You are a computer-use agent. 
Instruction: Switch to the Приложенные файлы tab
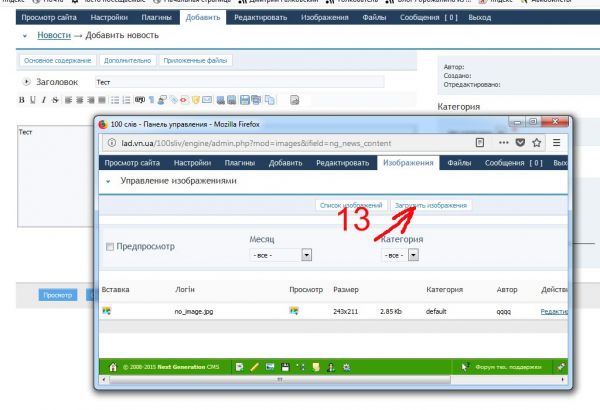pyautogui.click(x=195, y=60)
